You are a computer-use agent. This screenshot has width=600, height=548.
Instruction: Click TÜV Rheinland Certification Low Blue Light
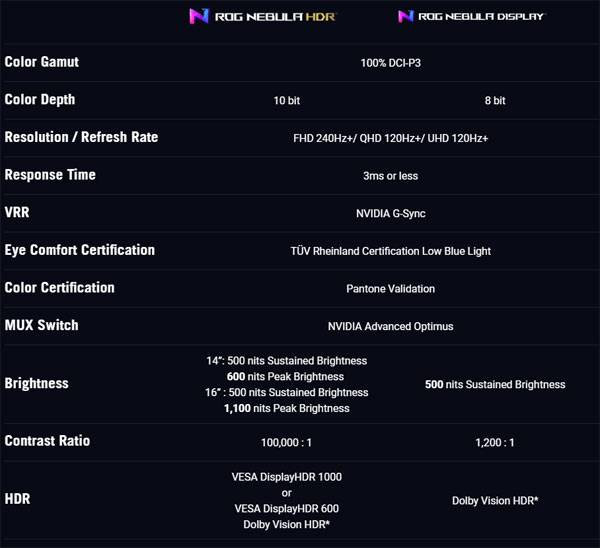point(390,251)
